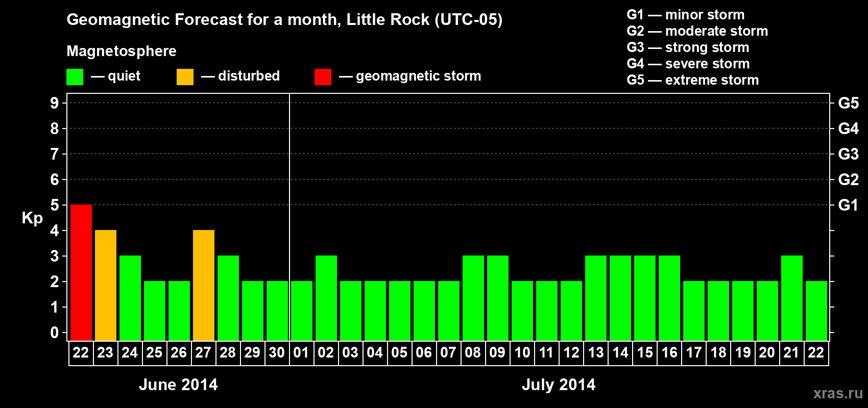
Task: Click the Kp axis value '9'
Action: [x=55, y=103]
